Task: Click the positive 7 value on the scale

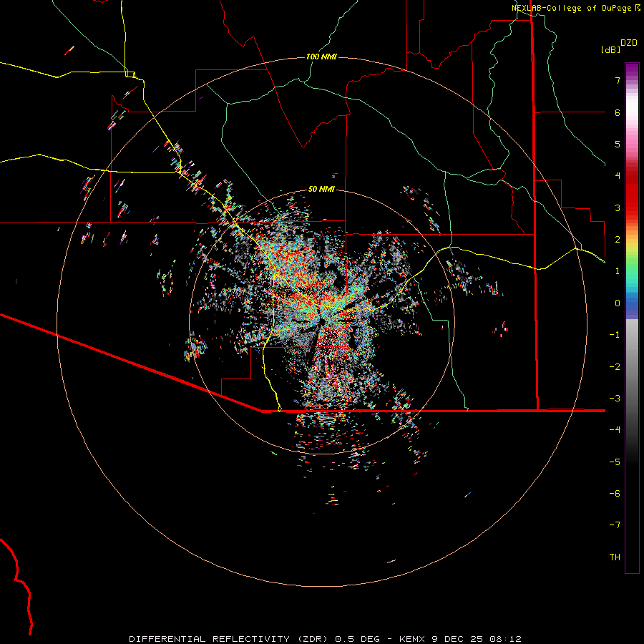Action: 618,80
